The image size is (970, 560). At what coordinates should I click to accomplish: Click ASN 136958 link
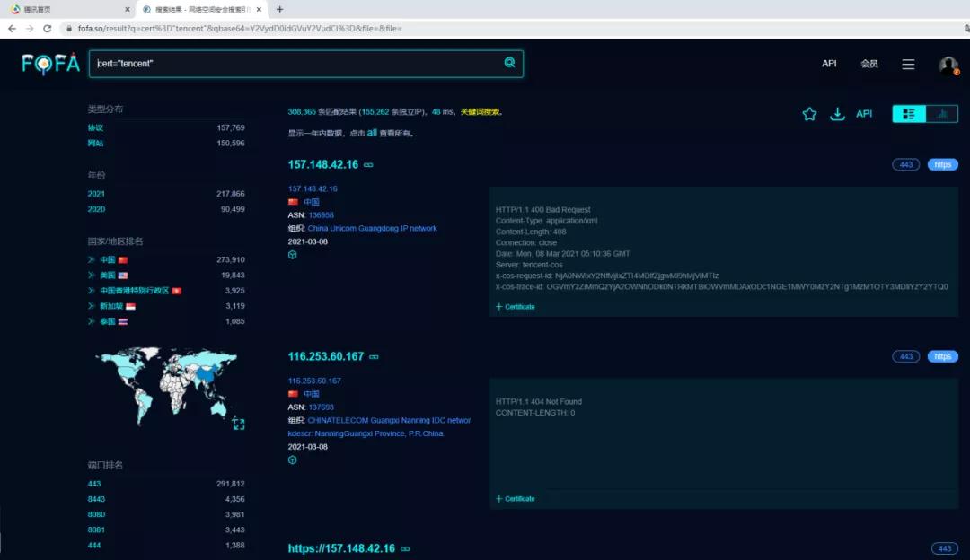[x=321, y=215]
